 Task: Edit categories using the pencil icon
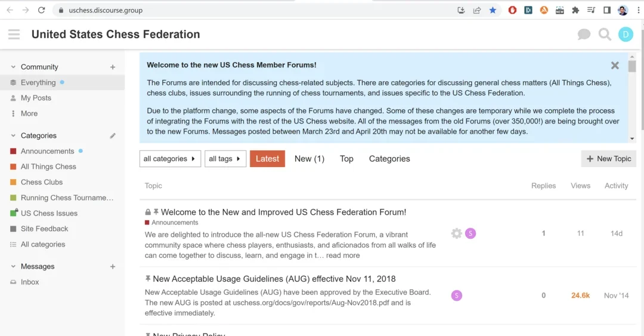[x=113, y=136]
